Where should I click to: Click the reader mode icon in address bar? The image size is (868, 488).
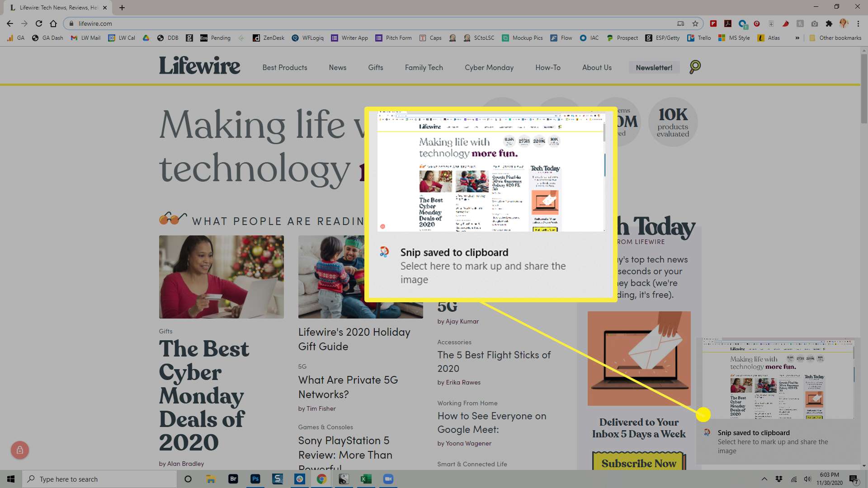680,24
